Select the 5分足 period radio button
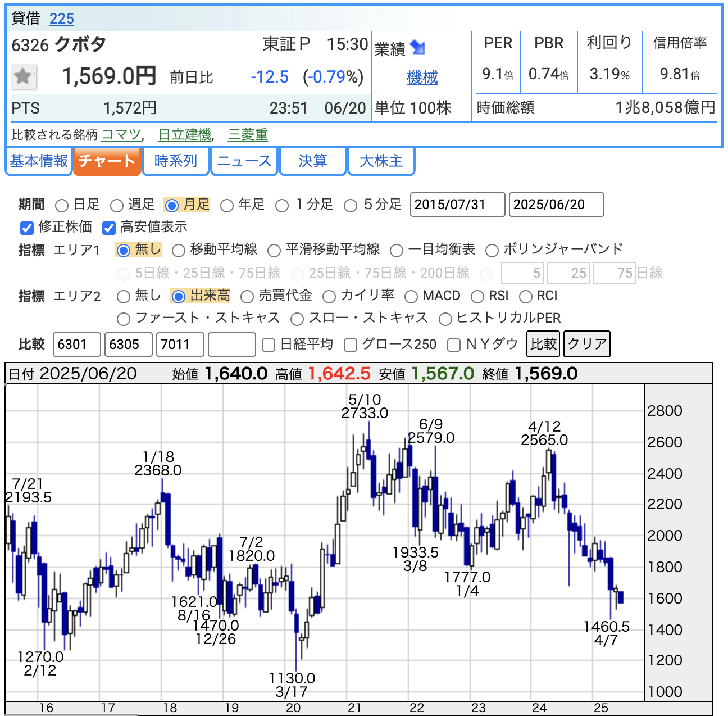Image resolution: width=728 pixels, height=716 pixels. coord(351,206)
